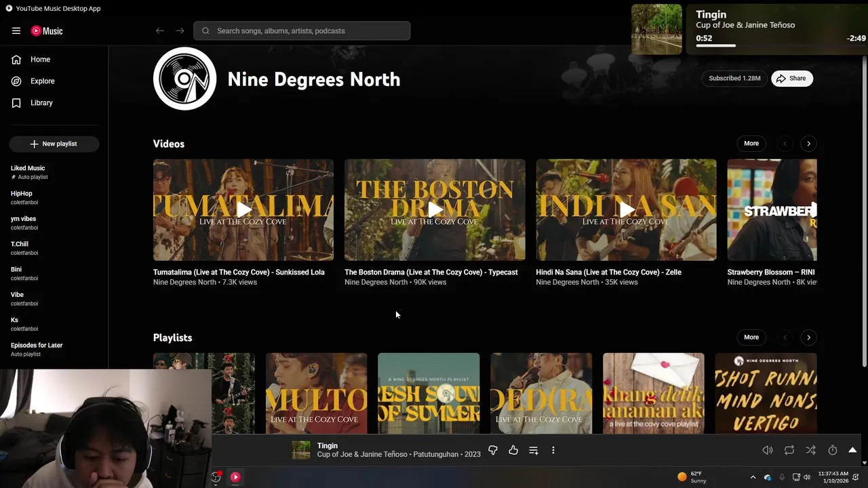Click the search box for songs and albums

pos(302,30)
